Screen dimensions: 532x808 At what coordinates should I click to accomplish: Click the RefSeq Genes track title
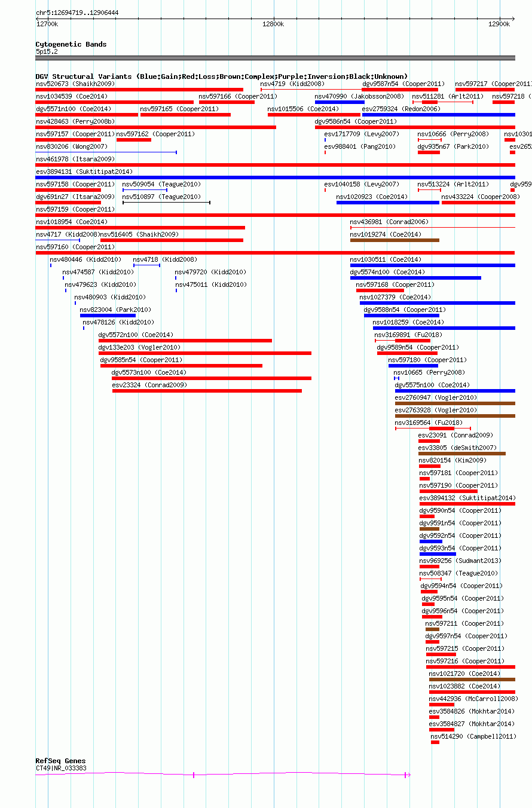point(60,761)
